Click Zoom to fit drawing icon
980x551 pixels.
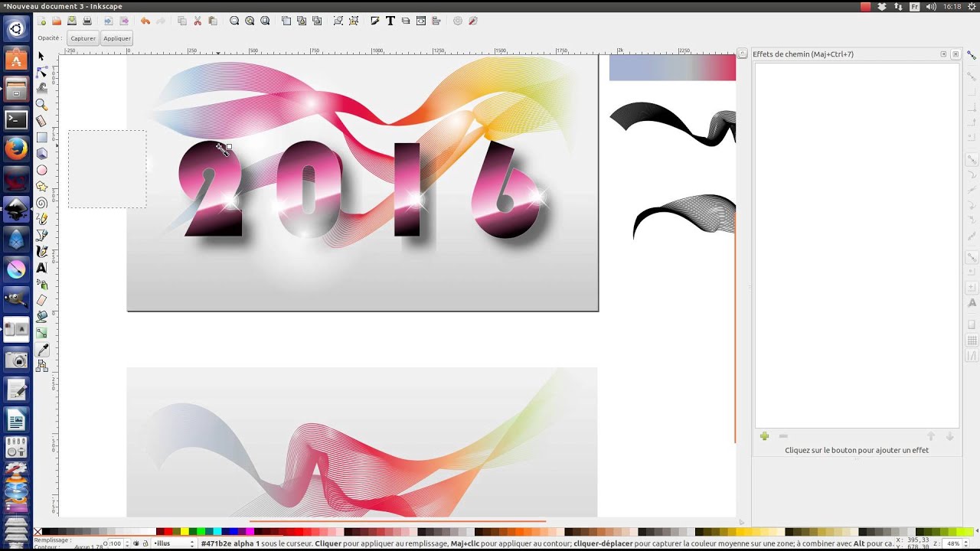(x=250, y=21)
